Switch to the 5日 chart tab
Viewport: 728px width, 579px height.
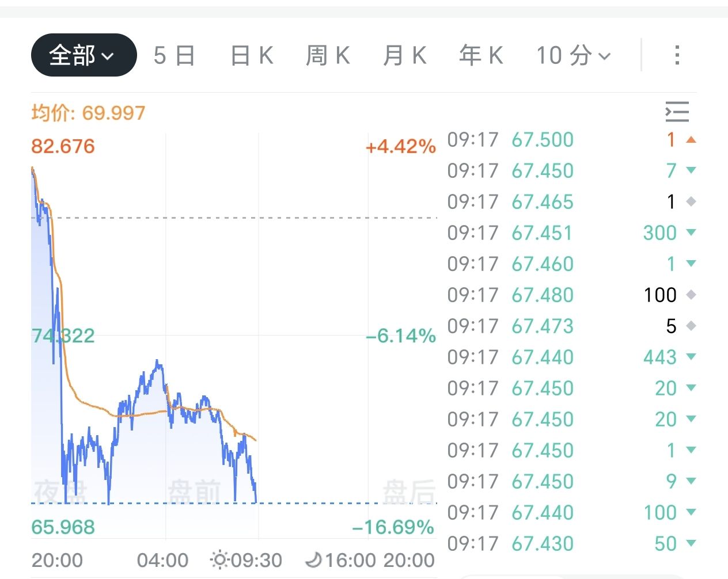pos(175,55)
